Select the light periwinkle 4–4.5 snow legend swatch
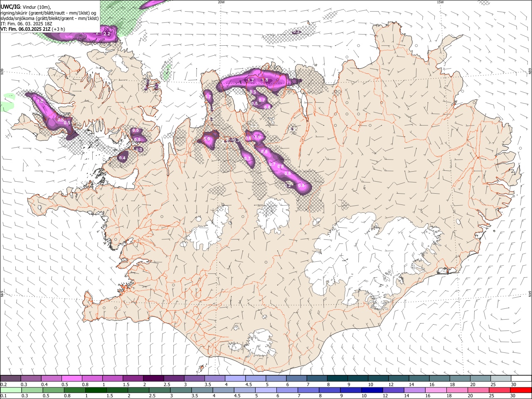 (235, 379)
